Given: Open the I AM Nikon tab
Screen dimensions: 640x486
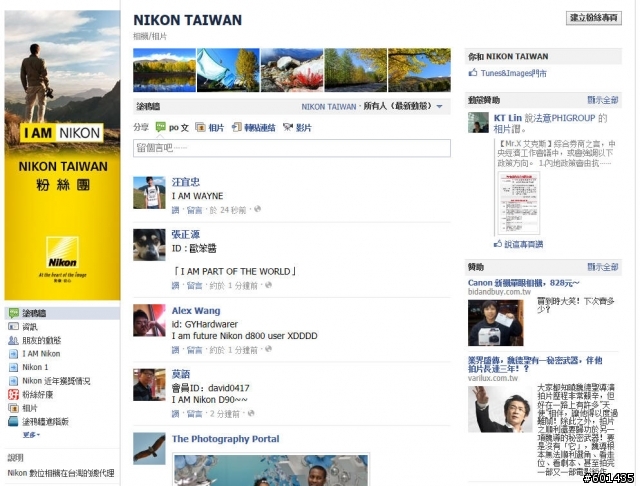Looking at the screenshot, I should pyautogui.click(x=41, y=354).
